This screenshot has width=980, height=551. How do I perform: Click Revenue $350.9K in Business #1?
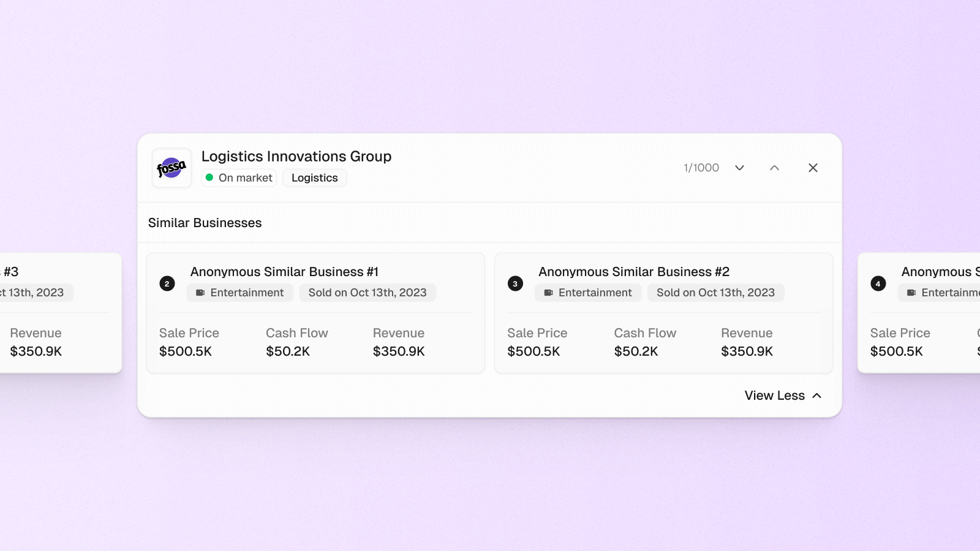pyautogui.click(x=399, y=351)
